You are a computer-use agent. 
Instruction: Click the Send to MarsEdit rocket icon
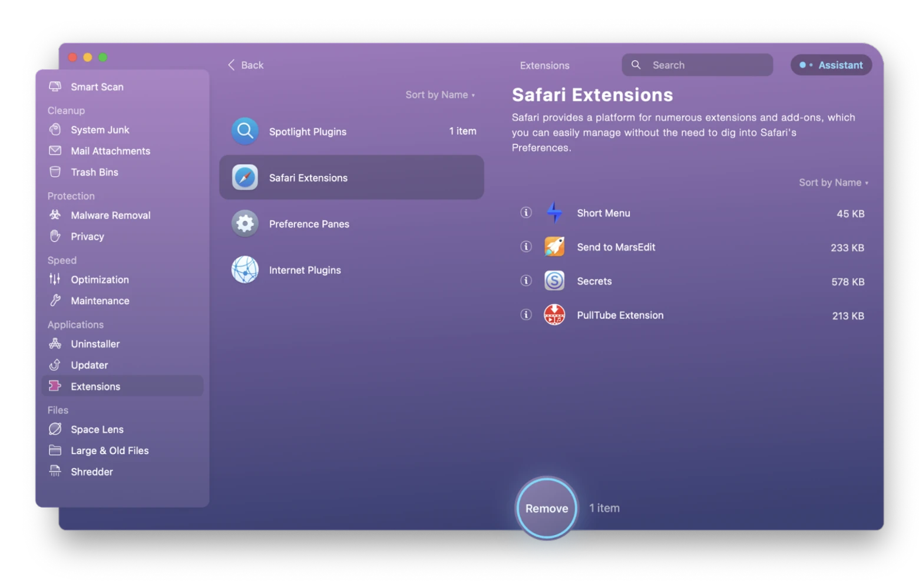pyautogui.click(x=554, y=247)
